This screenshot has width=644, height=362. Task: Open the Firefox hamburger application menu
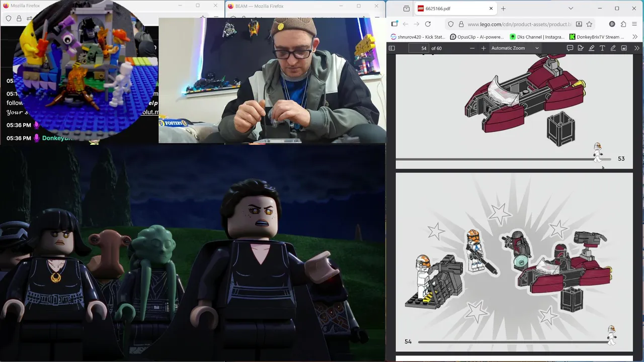[x=635, y=24]
